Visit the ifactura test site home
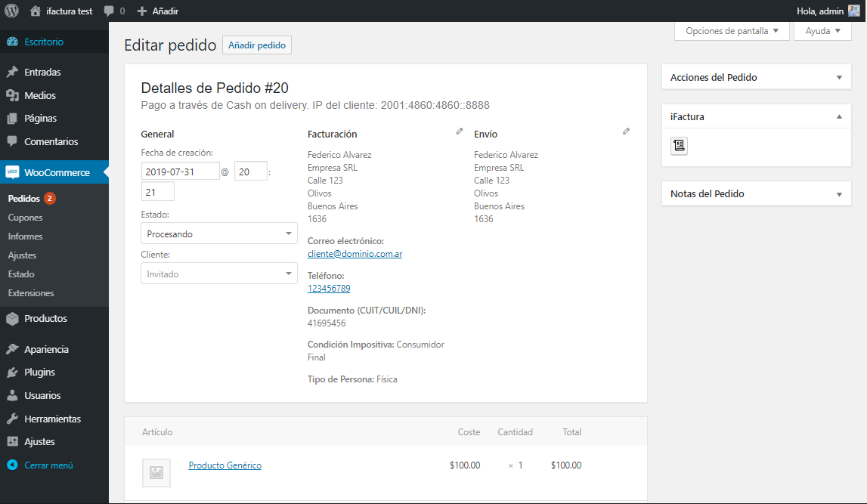 pyautogui.click(x=60, y=11)
